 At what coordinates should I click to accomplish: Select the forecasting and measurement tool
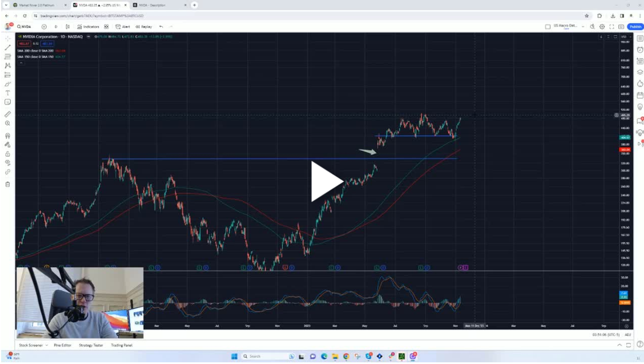(x=7, y=75)
